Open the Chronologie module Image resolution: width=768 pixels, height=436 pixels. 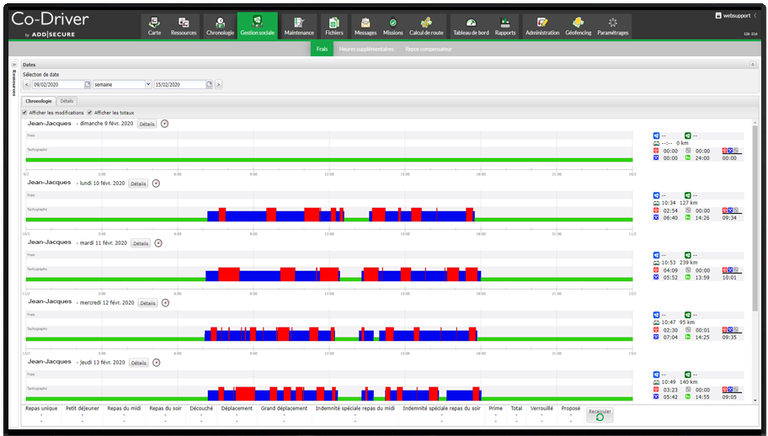pos(220,26)
